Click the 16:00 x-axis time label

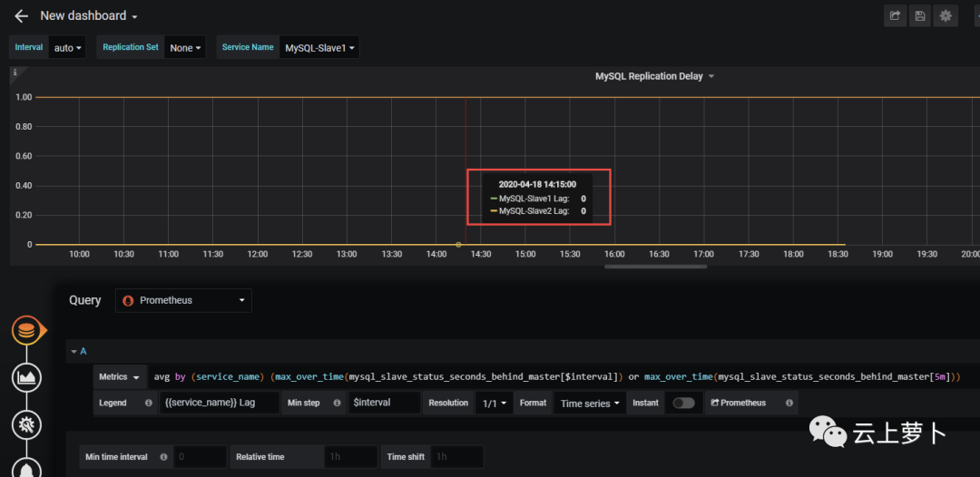614,254
